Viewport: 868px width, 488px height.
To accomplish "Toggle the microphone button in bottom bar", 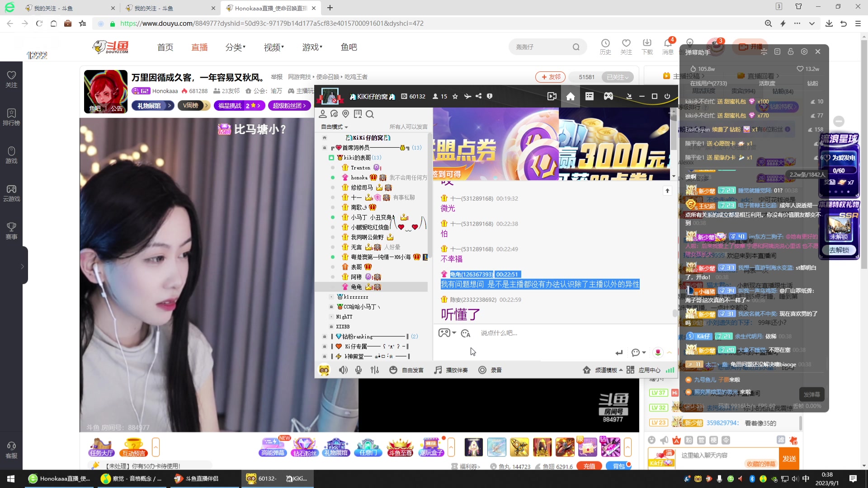I will (359, 370).
